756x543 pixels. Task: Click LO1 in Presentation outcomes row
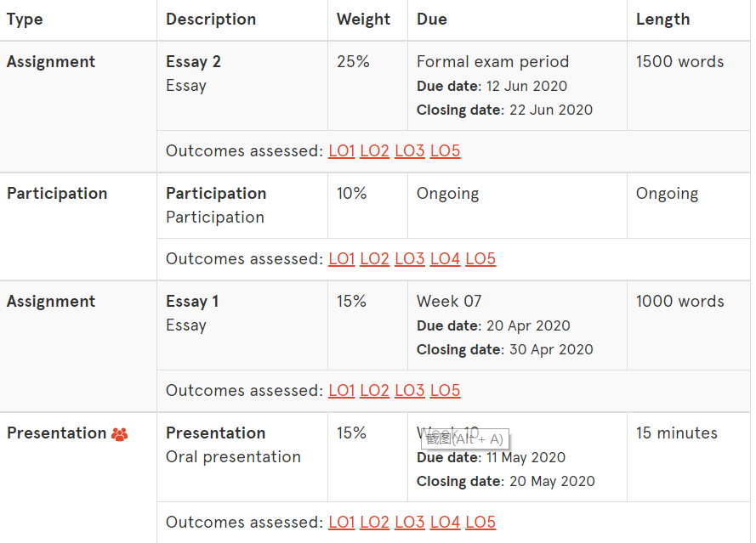(x=341, y=523)
